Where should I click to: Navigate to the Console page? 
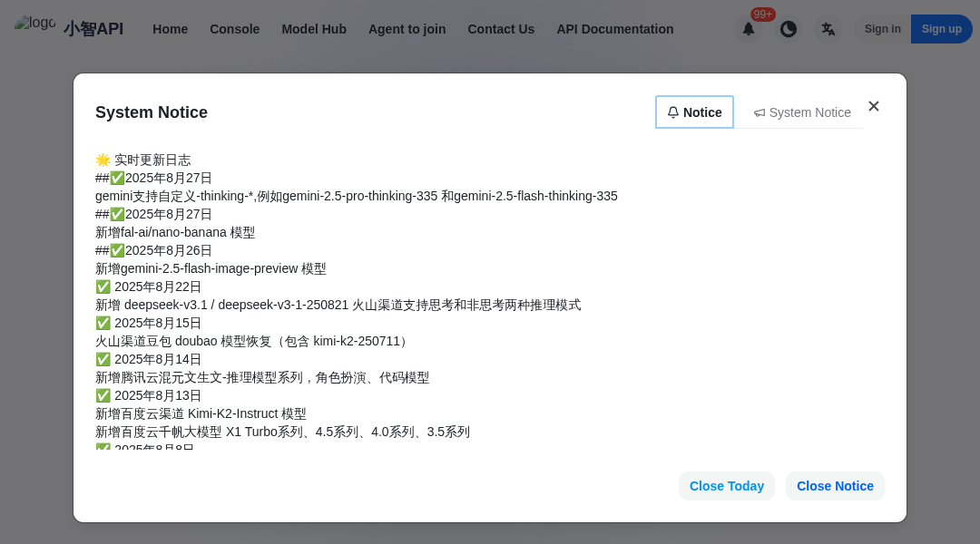coord(234,29)
